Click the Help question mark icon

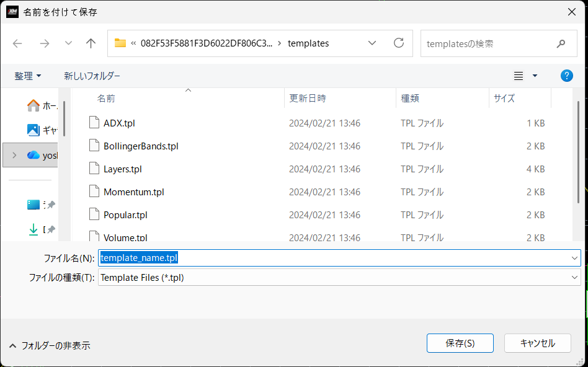tap(566, 76)
